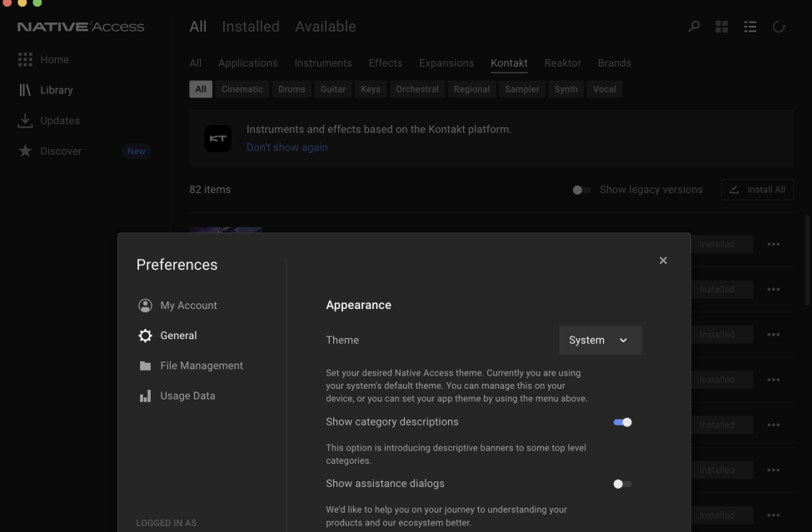Image resolution: width=812 pixels, height=532 pixels.
Task: Open the first product's three-dot menu
Action: pyautogui.click(x=773, y=244)
